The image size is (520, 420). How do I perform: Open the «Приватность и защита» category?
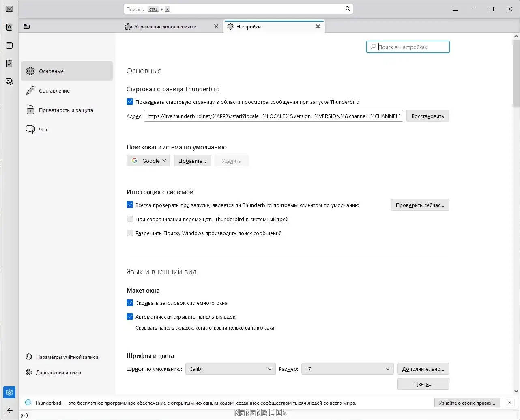67,110
